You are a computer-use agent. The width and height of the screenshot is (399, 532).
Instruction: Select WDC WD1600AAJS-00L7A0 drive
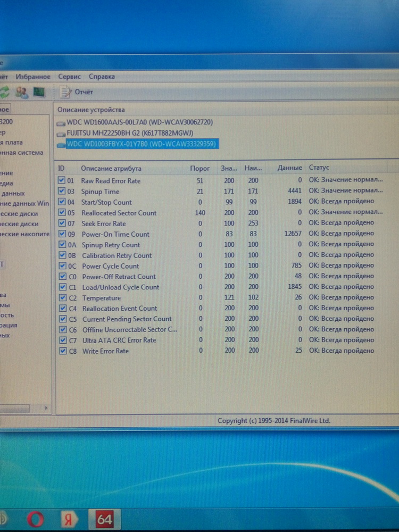coord(139,122)
